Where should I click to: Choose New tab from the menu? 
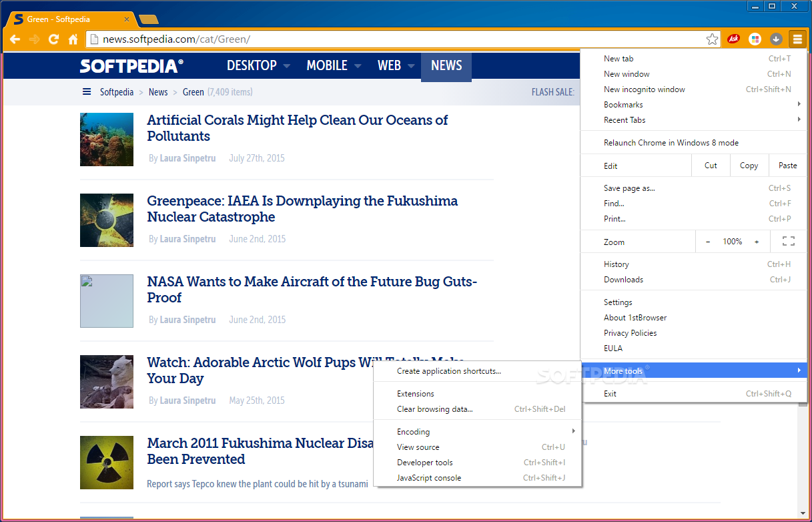[694, 59]
